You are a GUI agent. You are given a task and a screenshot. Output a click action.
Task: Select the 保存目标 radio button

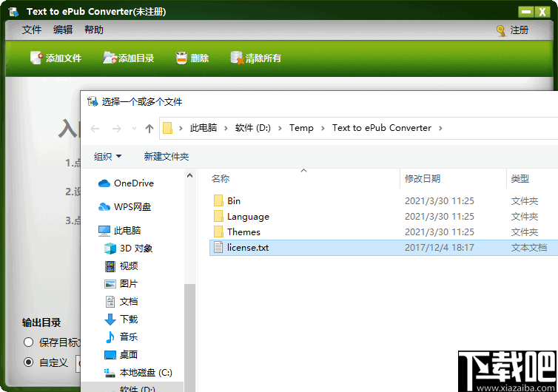[x=28, y=342]
